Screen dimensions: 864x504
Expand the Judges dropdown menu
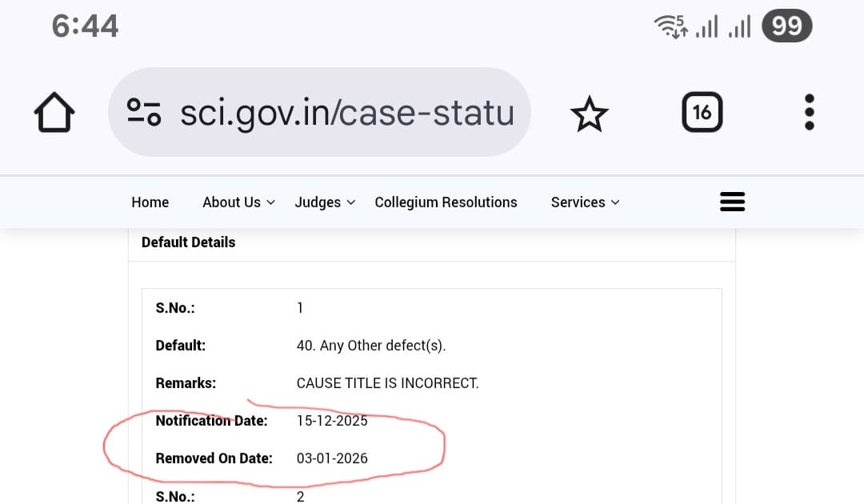325,202
